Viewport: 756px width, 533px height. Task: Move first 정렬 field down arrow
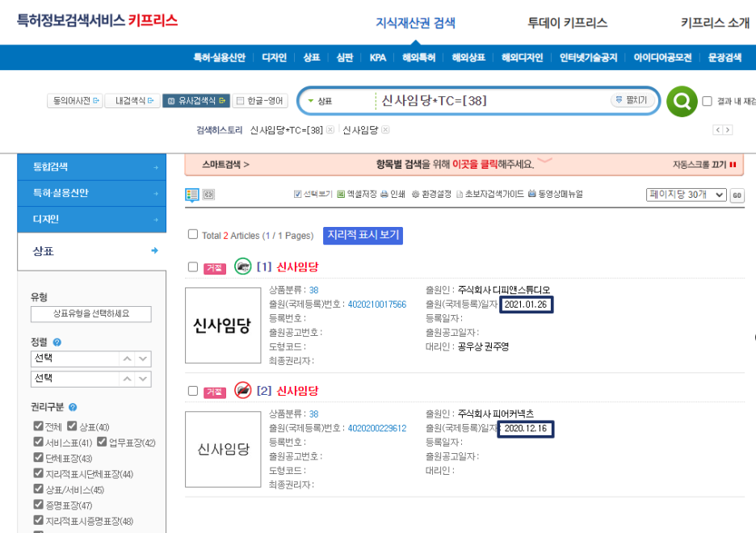coord(143,359)
